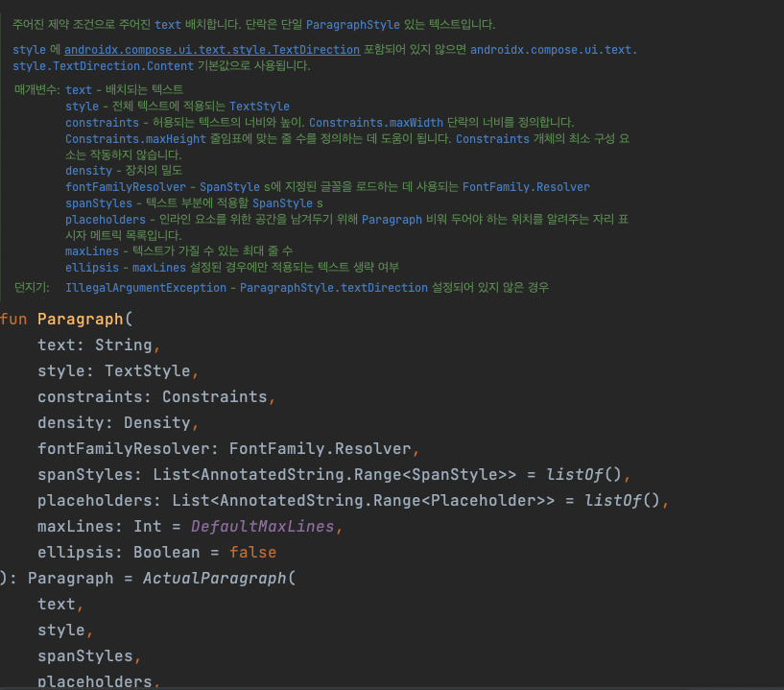Viewport: 784px width, 690px height.
Task: Click the ActualParagraph call
Action: (x=215, y=579)
